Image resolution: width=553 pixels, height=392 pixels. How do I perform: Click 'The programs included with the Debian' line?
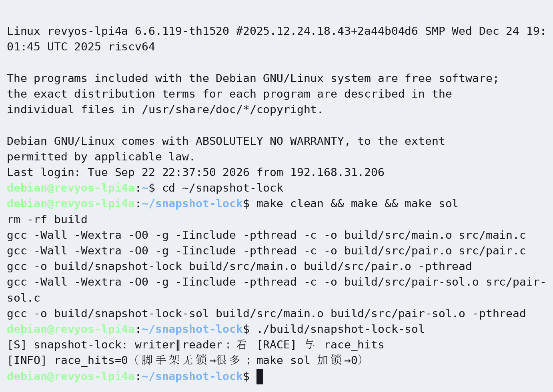(253, 78)
